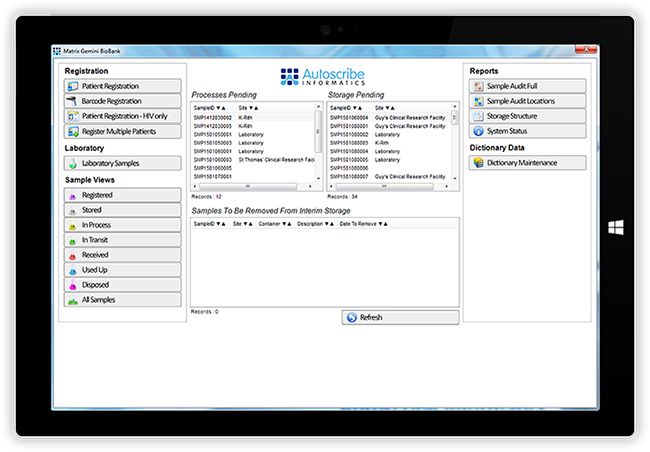The image size is (650, 452).
Task: Click the Processes Pending heading
Action: [224, 95]
